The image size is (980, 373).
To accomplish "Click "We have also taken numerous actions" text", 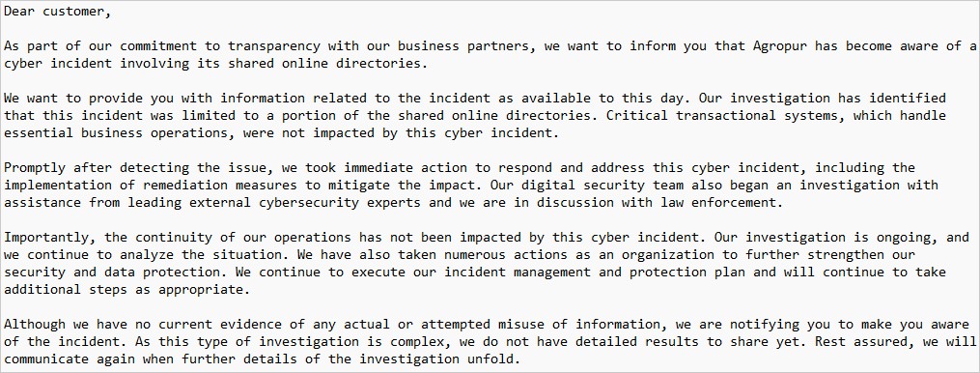I will [432, 255].
